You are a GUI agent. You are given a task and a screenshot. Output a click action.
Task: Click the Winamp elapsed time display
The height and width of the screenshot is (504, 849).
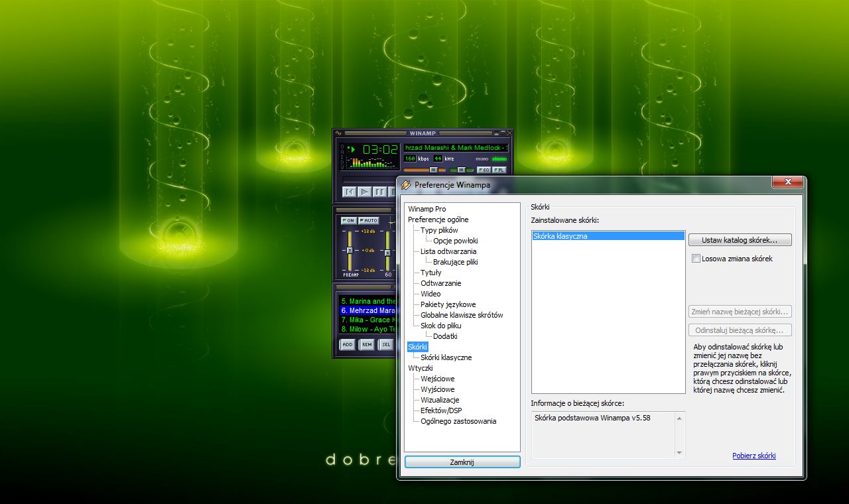[380, 149]
